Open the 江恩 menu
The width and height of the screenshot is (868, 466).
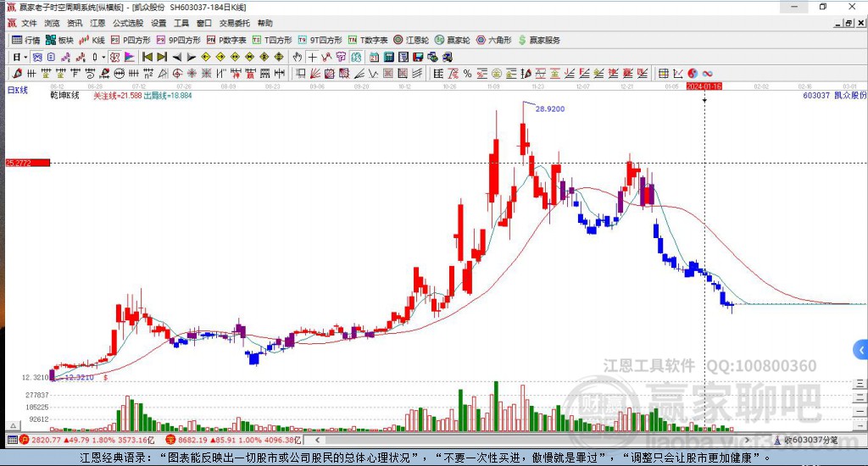click(x=97, y=23)
